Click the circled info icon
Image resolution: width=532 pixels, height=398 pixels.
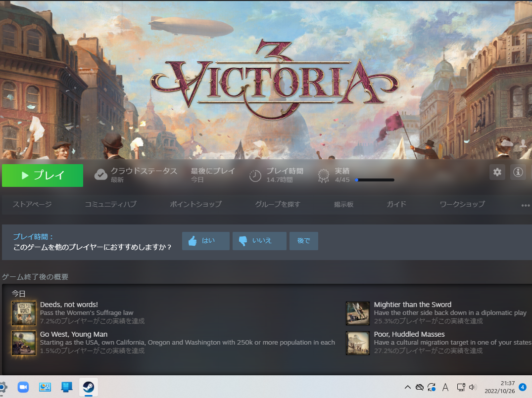point(518,172)
